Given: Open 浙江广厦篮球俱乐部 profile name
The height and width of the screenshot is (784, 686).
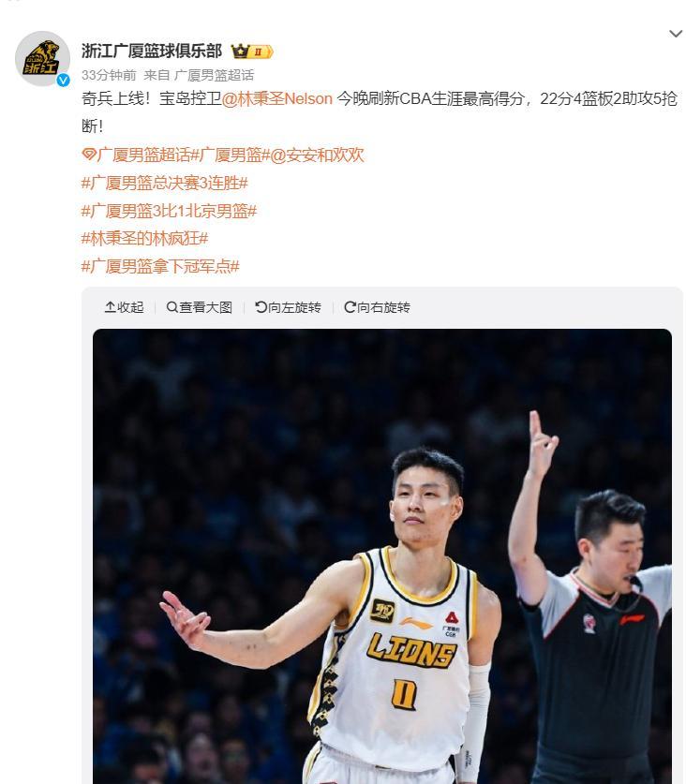Looking at the screenshot, I should [x=152, y=51].
